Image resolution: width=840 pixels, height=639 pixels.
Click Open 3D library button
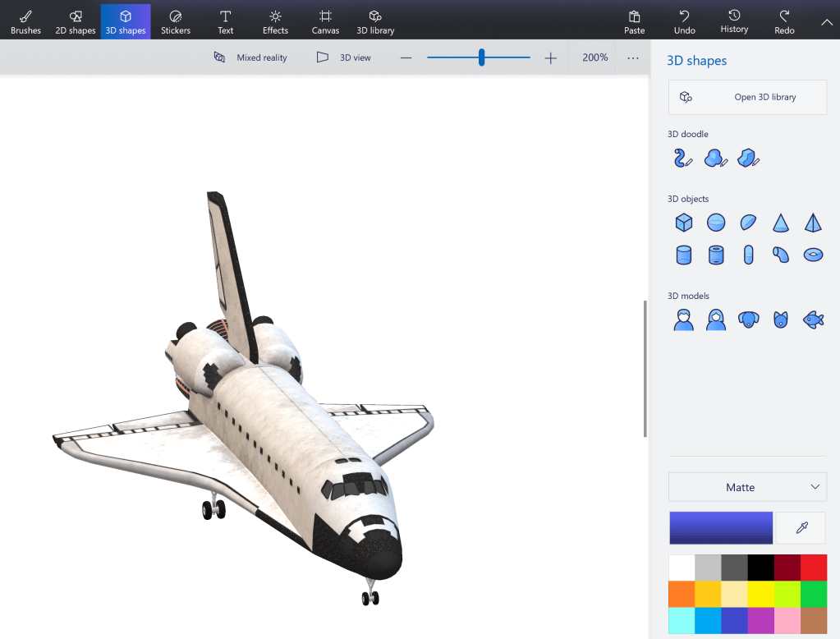click(x=746, y=97)
